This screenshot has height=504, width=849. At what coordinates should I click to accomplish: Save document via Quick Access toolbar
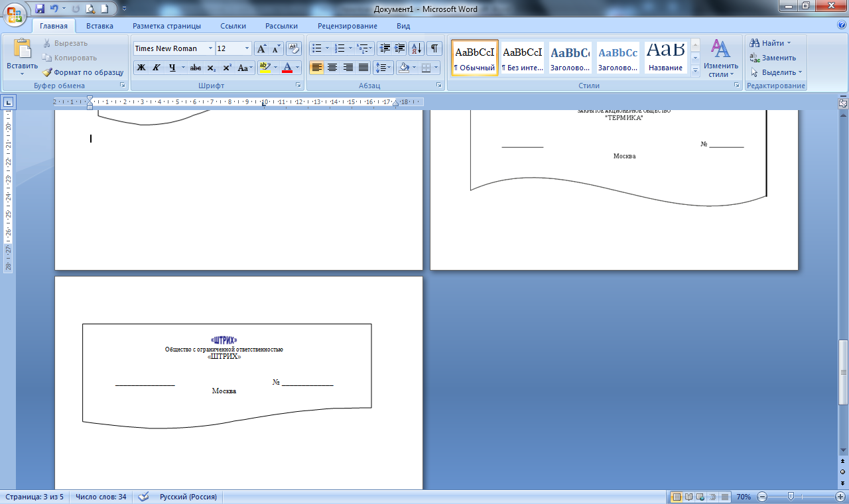click(x=40, y=9)
